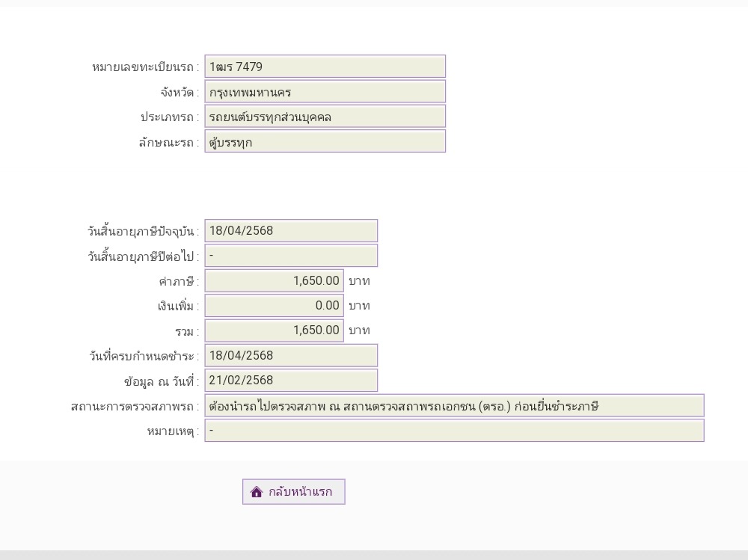Click the label หมายเลขทะเบียนรถ
748x560 pixels.
(x=145, y=67)
